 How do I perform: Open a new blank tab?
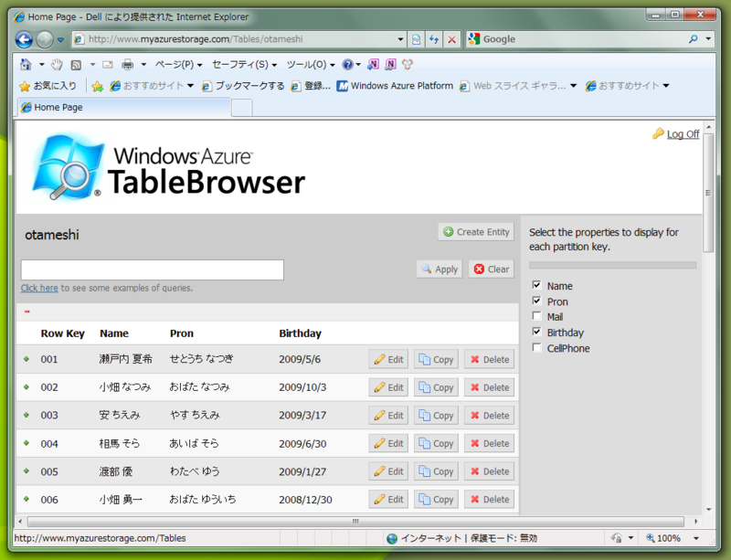pos(242,108)
